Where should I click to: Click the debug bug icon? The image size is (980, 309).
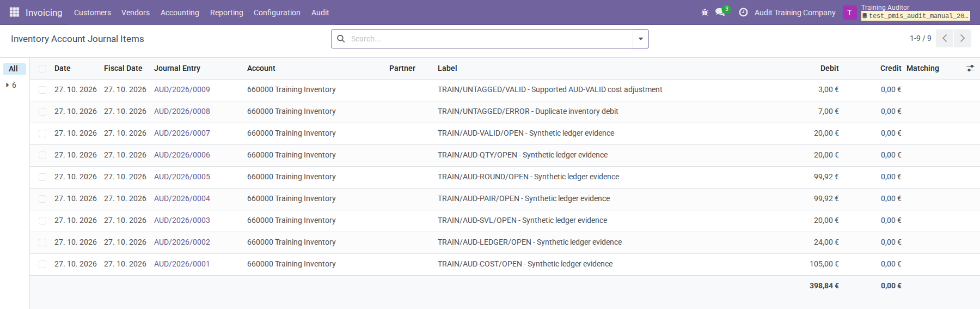pyautogui.click(x=705, y=12)
